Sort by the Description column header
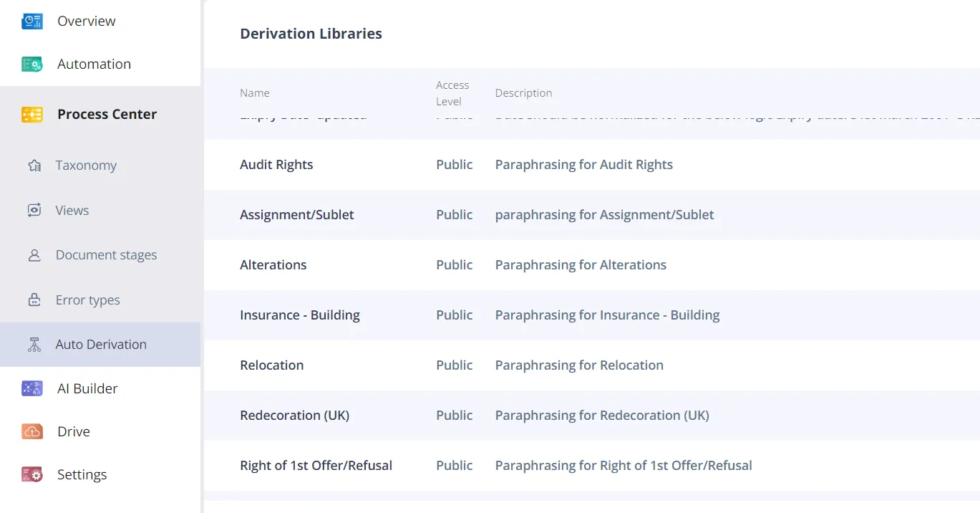This screenshot has height=513, width=980. (x=523, y=93)
